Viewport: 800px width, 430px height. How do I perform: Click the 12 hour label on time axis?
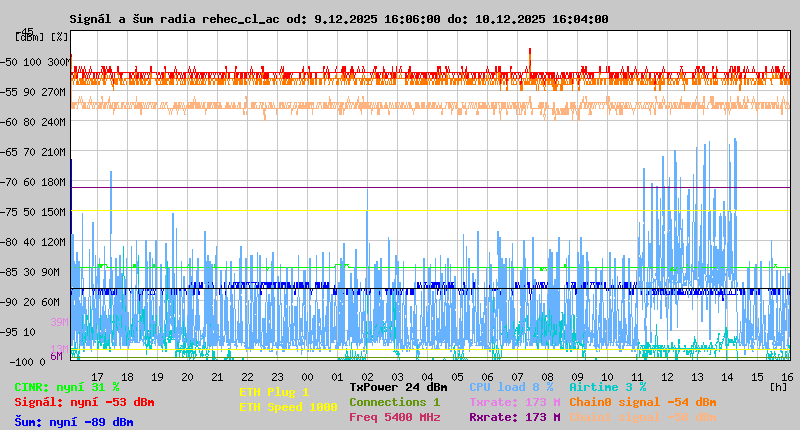[x=667, y=377]
